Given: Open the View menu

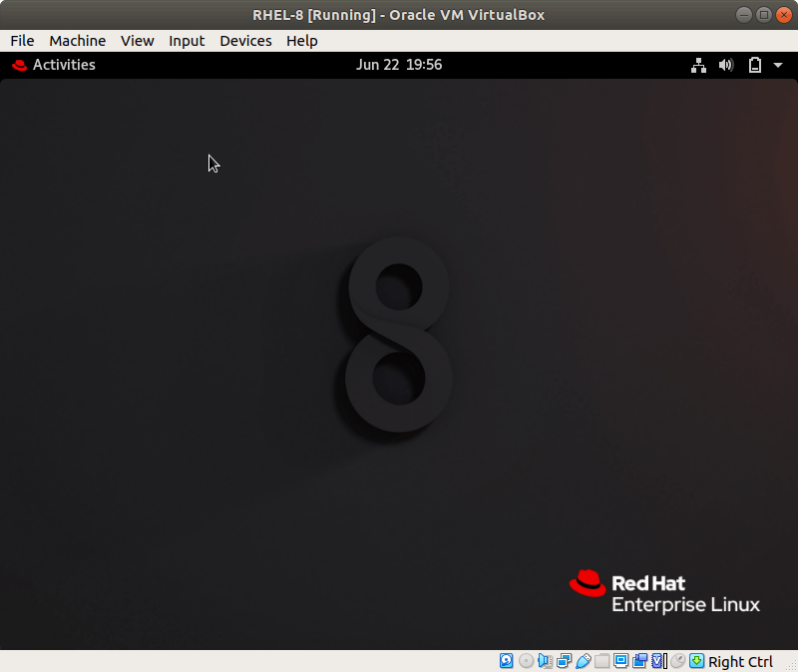Looking at the screenshot, I should (x=138, y=41).
